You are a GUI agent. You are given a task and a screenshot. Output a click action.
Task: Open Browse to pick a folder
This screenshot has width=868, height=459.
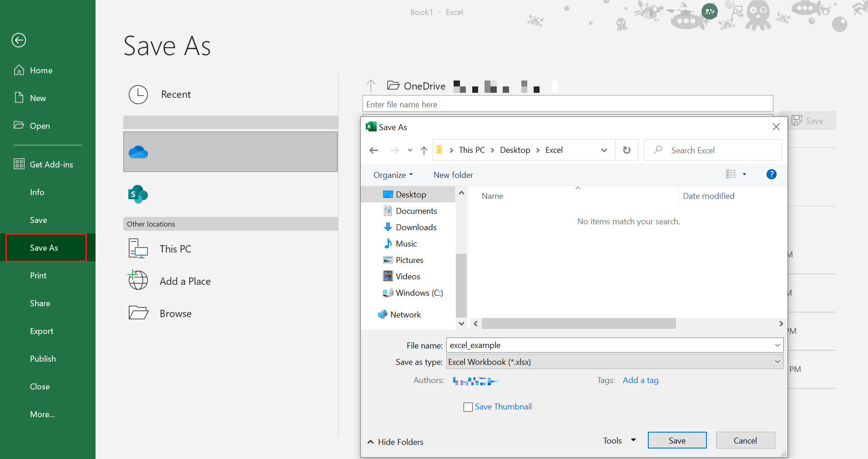tap(175, 313)
